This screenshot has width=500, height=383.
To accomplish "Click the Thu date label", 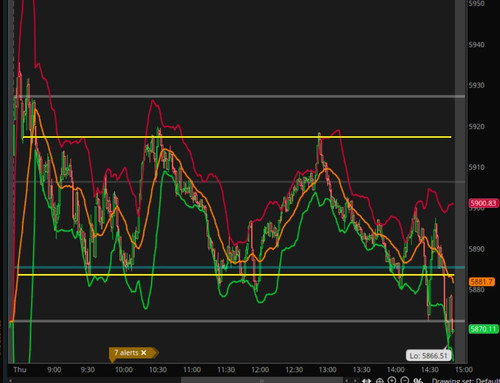I will [20, 370].
